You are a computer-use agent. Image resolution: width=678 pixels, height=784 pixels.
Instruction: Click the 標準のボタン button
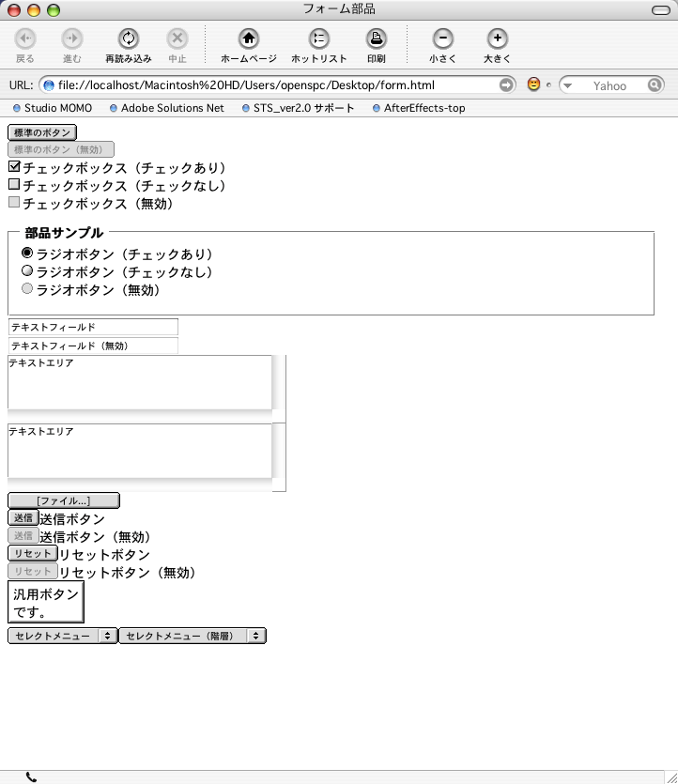click(42, 132)
